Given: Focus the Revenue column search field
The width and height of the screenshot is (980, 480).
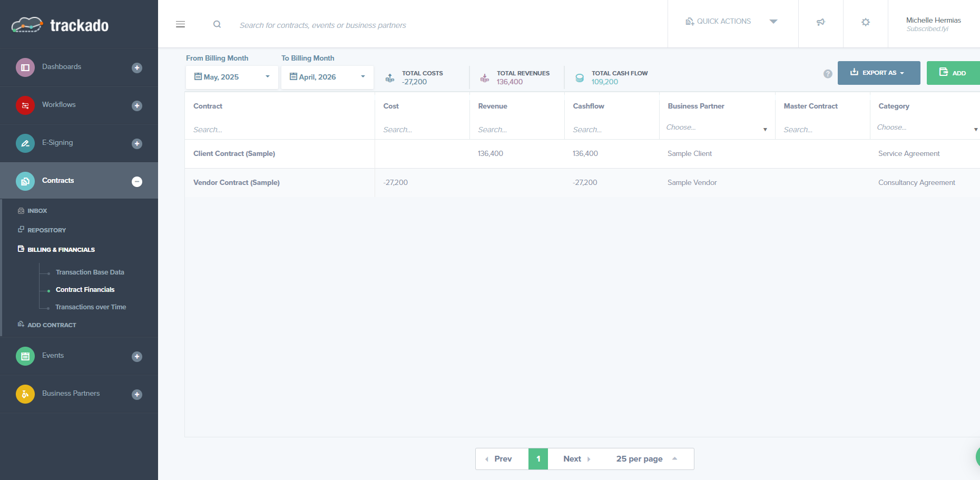Looking at the screenshot, I should [x=516, y=130].
